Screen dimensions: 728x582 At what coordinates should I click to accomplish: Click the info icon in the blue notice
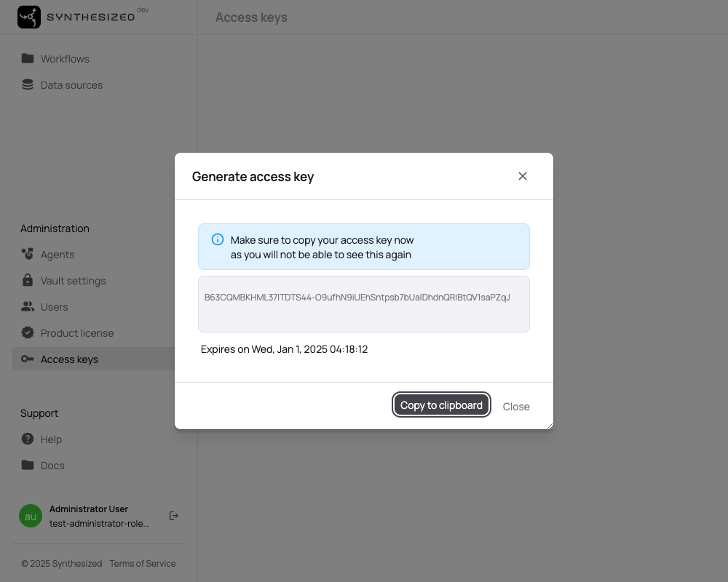pyautogui.click(x=217, y=239)
